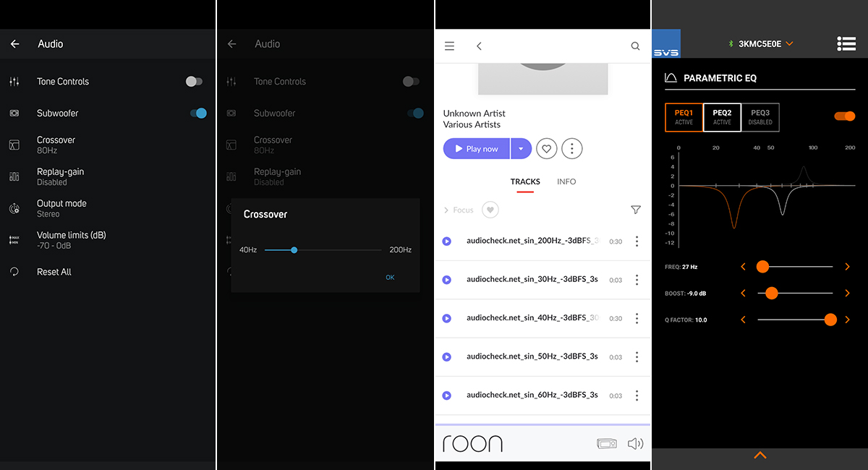Decrease BOOST with the left arrow

[x=743, y=294]
